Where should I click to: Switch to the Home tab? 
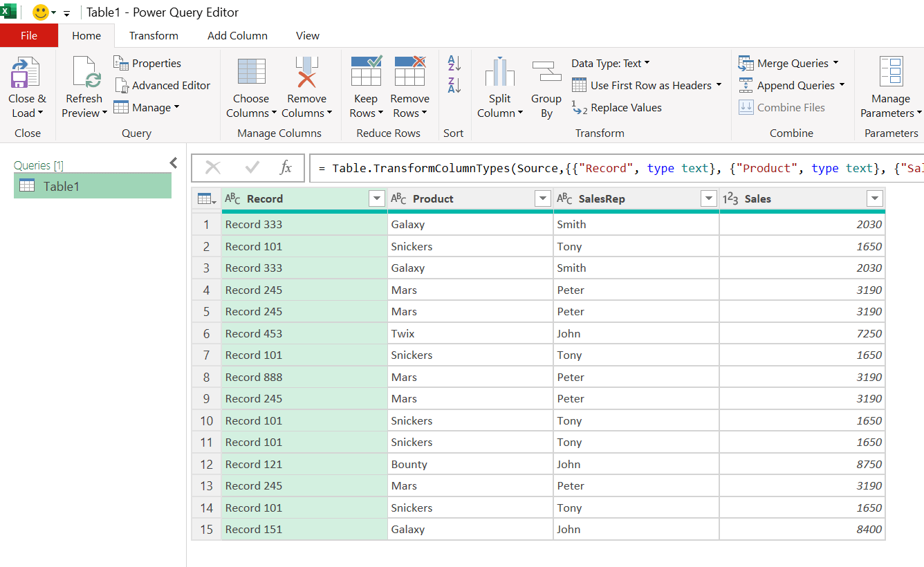click(86, 36)
